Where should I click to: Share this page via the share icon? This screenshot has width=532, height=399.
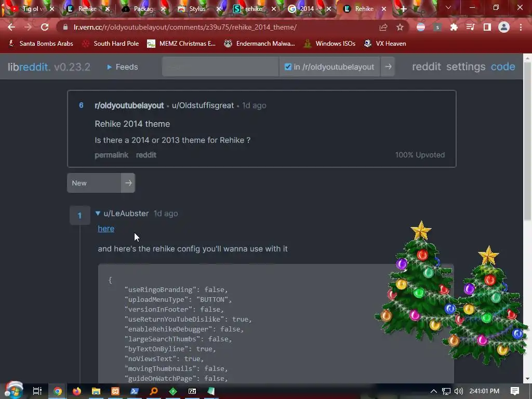click(383, 27)
